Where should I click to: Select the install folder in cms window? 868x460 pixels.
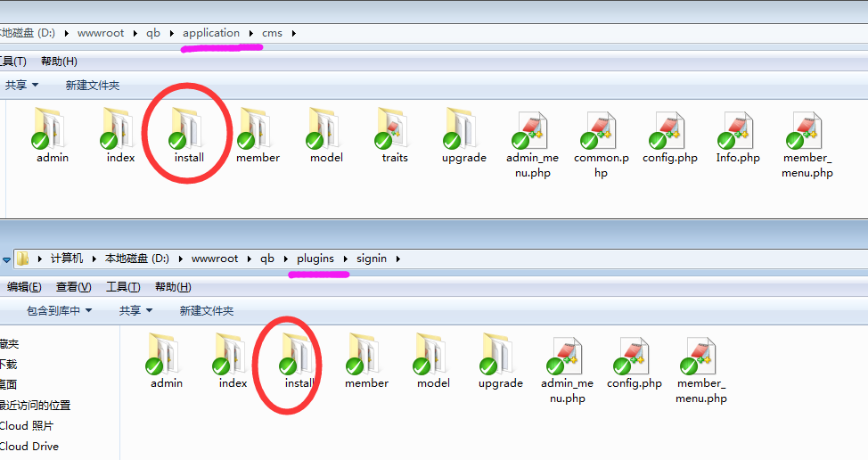[189, 136]
